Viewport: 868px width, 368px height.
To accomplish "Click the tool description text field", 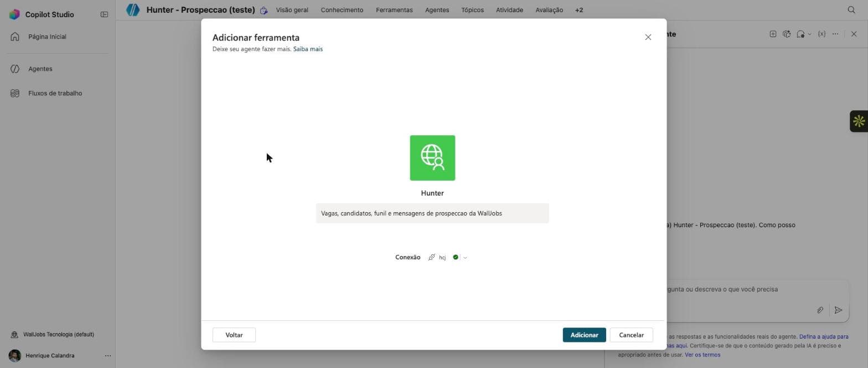I will [432, 213].
